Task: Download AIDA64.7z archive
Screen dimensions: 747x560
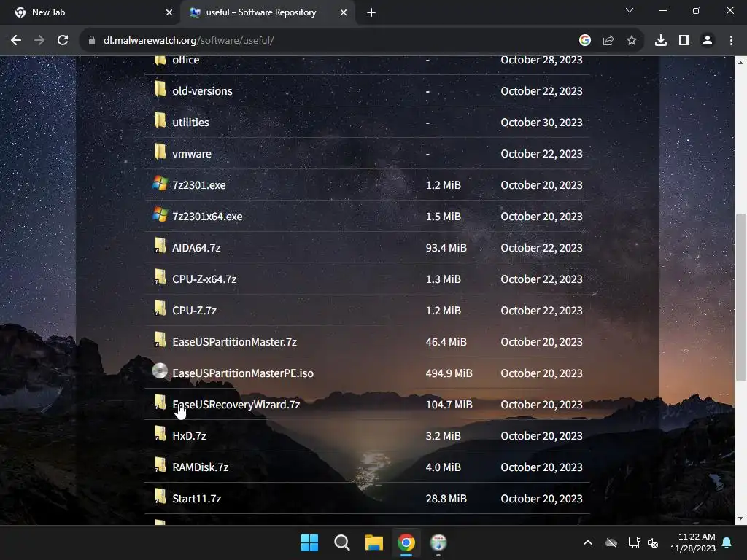Action: [x=196, y=248]
